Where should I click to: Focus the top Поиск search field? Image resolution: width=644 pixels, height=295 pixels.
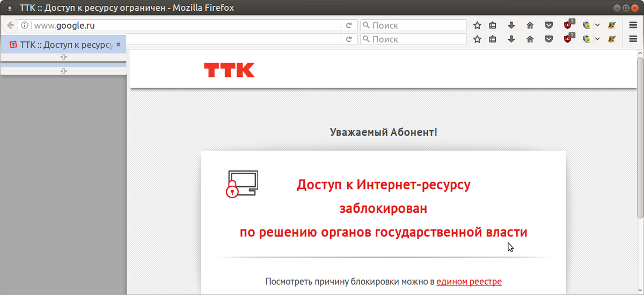(x=413, y=25)
